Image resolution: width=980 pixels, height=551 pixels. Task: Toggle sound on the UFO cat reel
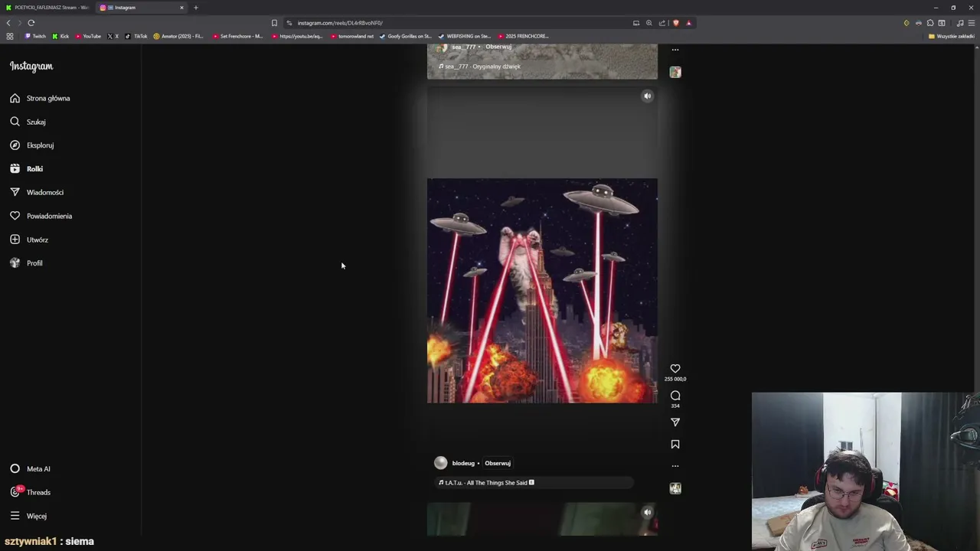[648, 96]
